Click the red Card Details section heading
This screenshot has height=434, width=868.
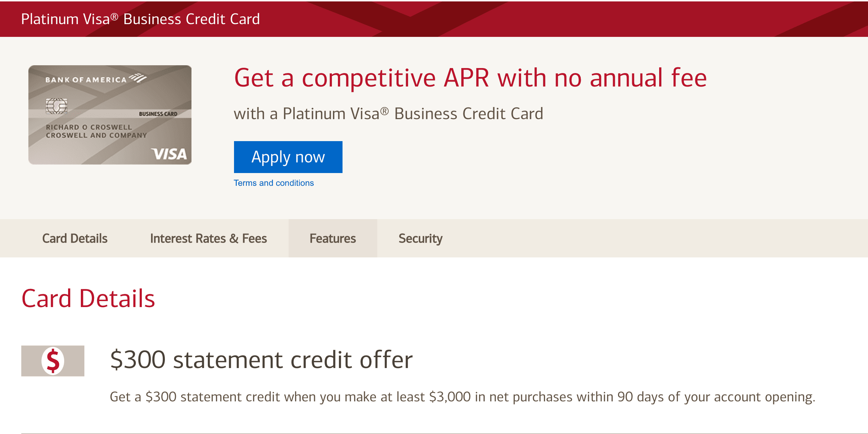click(x=88, y=299)
